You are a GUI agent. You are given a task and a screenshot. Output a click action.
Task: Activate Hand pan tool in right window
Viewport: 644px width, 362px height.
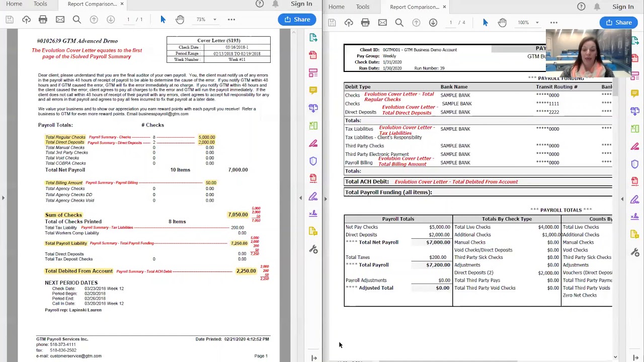pos(502,23)
